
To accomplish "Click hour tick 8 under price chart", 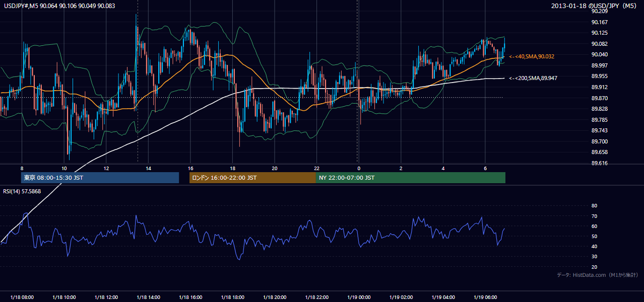I will (x=22, y=168).
